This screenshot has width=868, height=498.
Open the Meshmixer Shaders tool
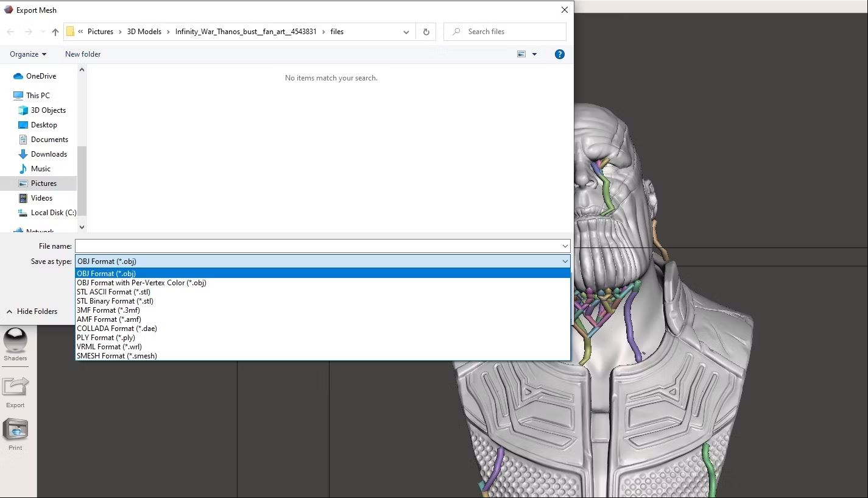[x=15, y=343]
